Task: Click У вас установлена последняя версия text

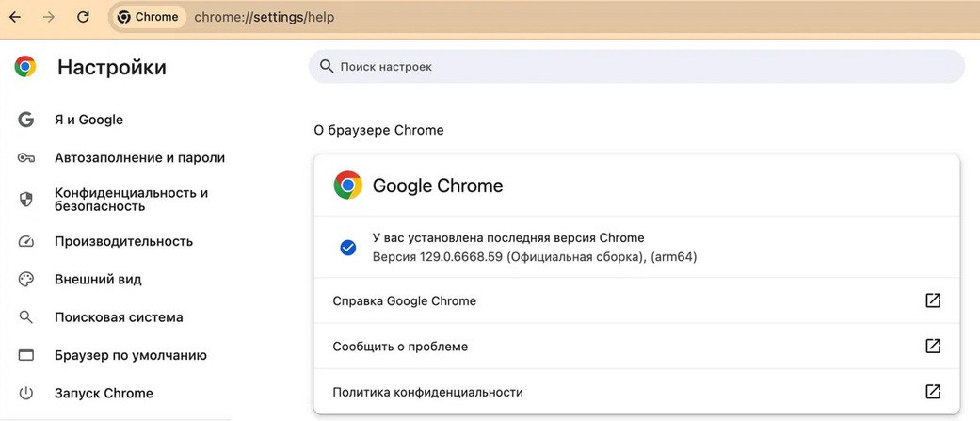Action: (x=508, y=237)
